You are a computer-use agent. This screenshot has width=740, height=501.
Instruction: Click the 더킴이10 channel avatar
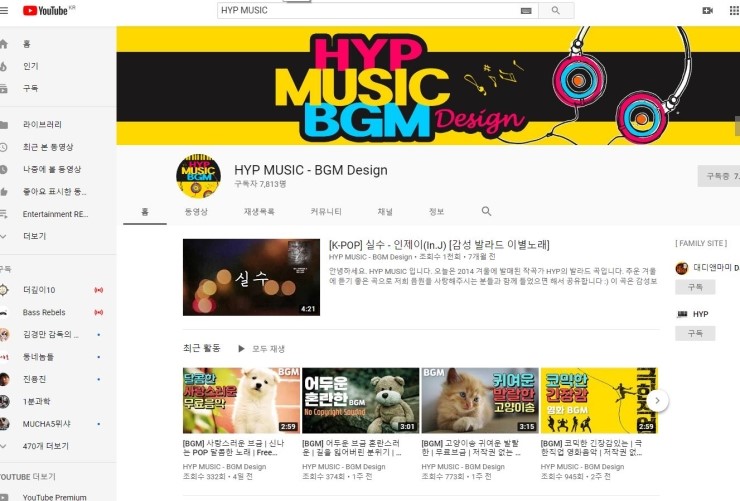point(4,290)
